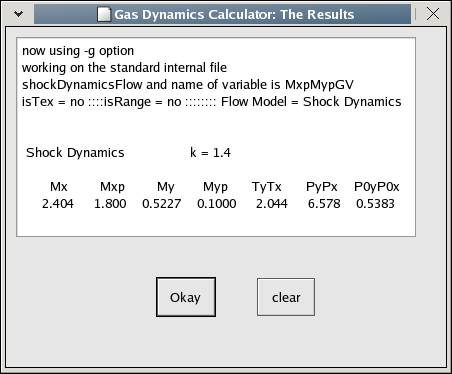Click the Mxp column header
Screen dimensions: 452x374
coord(112,187)
